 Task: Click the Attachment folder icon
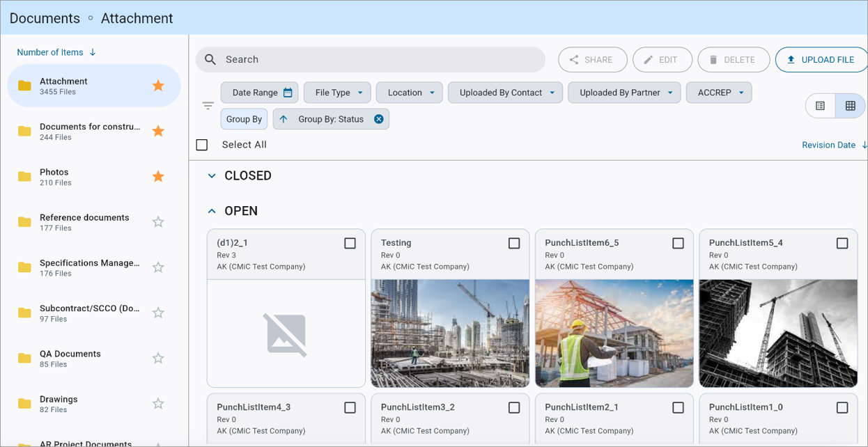[24, 86]
